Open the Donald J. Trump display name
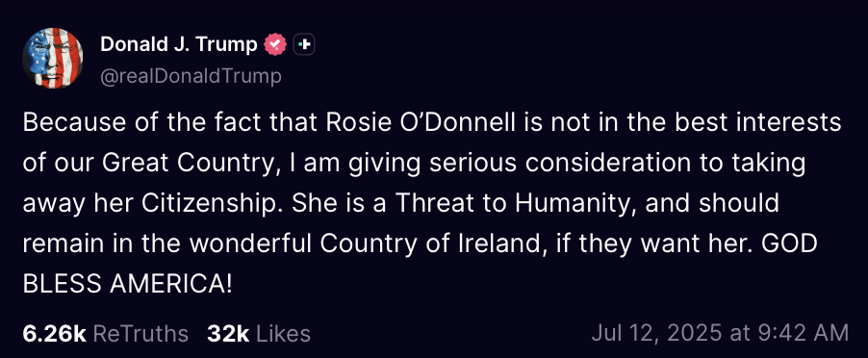Screen dimensions: 868x358 179,44
